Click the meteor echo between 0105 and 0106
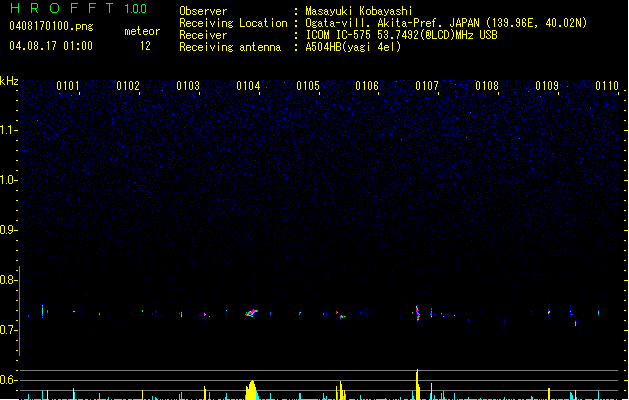629x400 pixels. [341, 315]
